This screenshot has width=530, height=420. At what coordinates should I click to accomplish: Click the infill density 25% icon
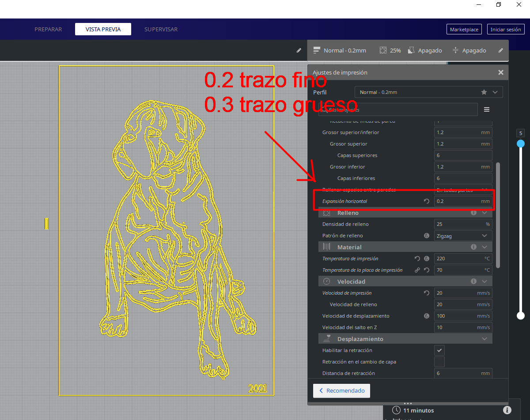pyautogui.click(x=382, y=50)
